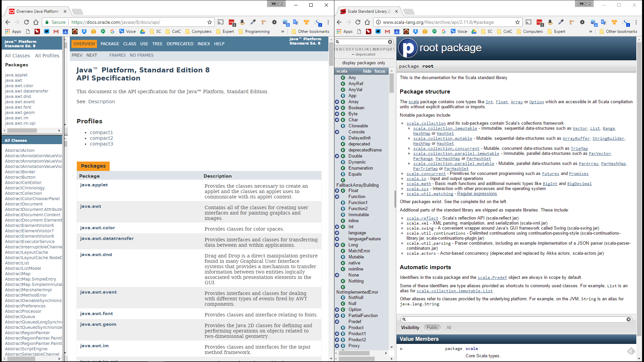This screenshot has height=362, width=644.
Task: Open the trait icon beside App
Action: (343, 96)
